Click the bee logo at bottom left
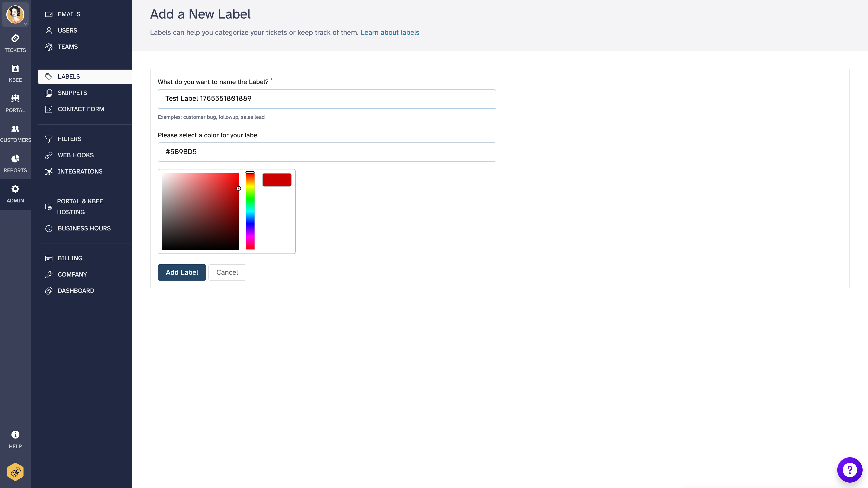Image resolution: width=868 pixels, height=488 pixels. click(x=15, y=472)
